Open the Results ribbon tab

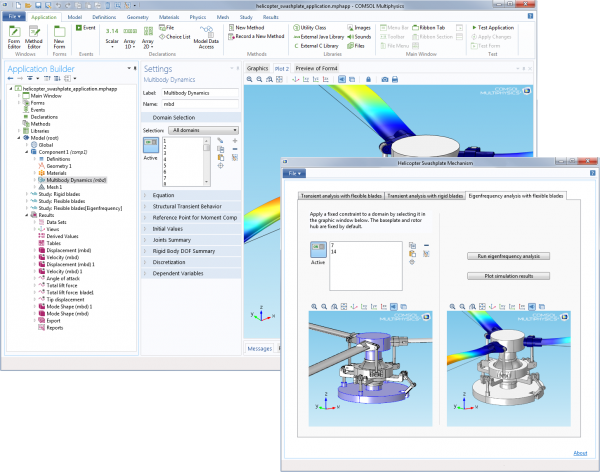pyautogui.click(x=271, y=17)
